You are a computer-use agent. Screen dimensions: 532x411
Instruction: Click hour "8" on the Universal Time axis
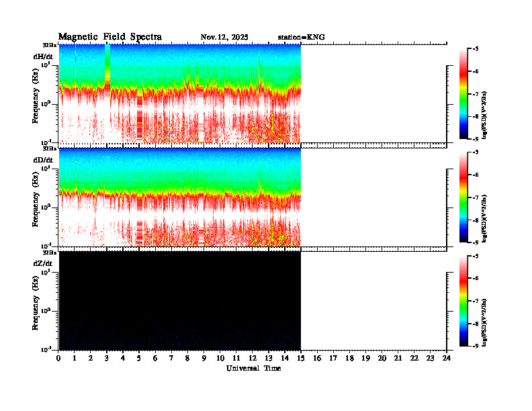(x=187, y=359)
